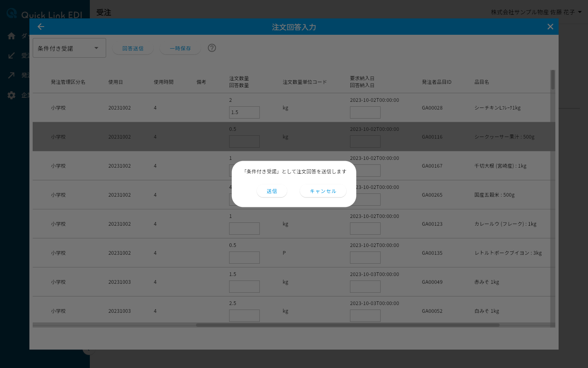The image size is (588, 368).
Task: Click item name シークヮーサー果汁 : 500g
Action: coord(504,137)
